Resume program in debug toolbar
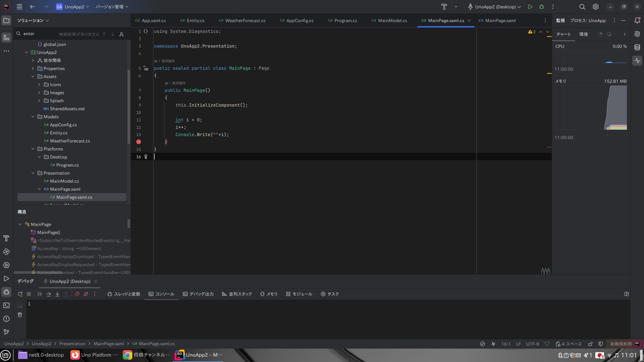Image resolution: width=644 pixels, height=362 pixels. click(x=40, y=294)
